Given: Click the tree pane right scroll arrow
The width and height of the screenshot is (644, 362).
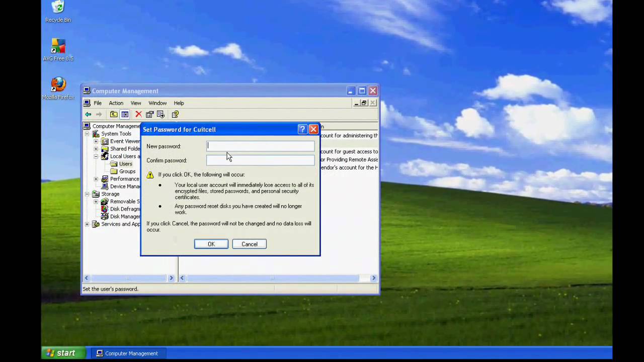Looking at the screenshot, I should (171, 278).
